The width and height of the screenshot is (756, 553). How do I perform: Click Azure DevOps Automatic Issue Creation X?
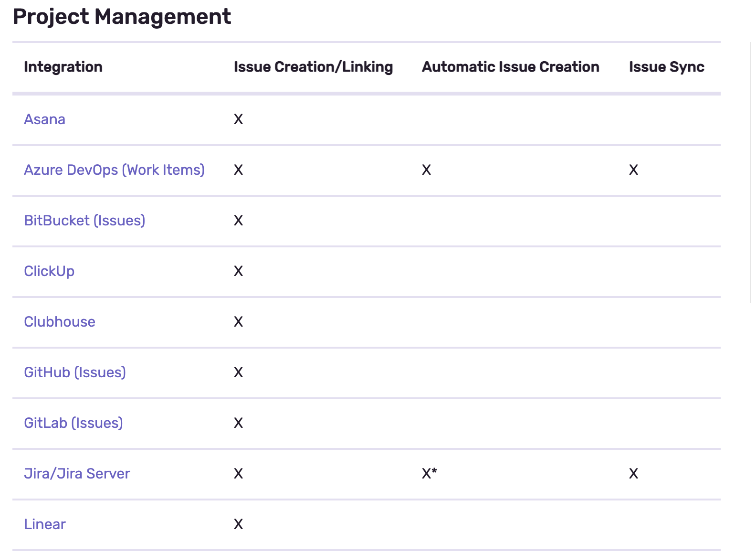click(427, 170)
